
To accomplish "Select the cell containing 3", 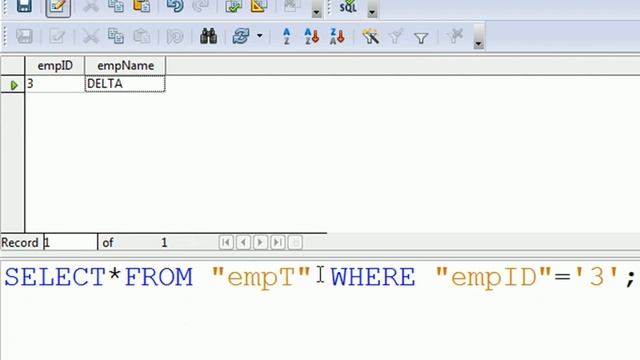I will [x=55, y=84].
